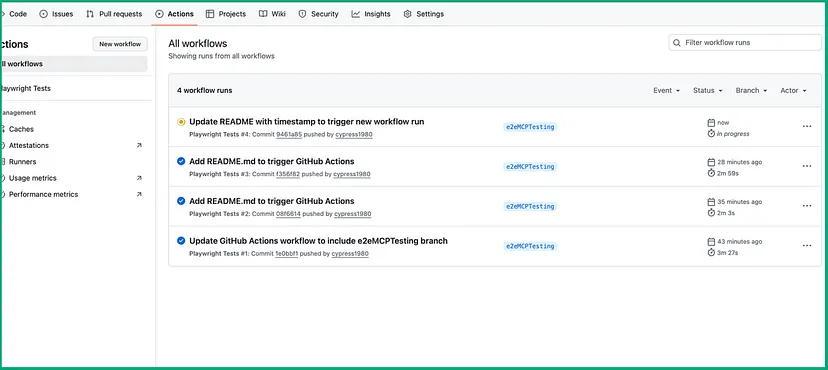
Task: Click e2eMCPTesting branch label on run #3
Action: tap(530, 166)
